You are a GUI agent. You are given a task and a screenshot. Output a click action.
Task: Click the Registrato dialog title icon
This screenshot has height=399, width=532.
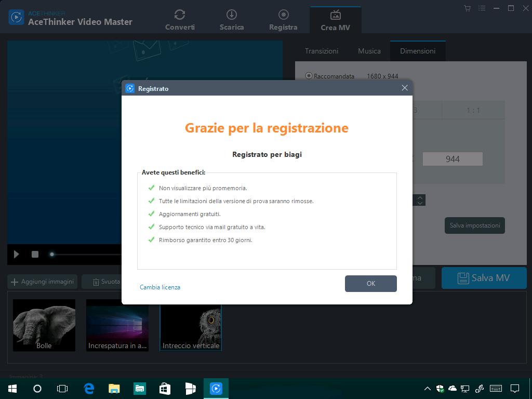(x=130, y=88)
